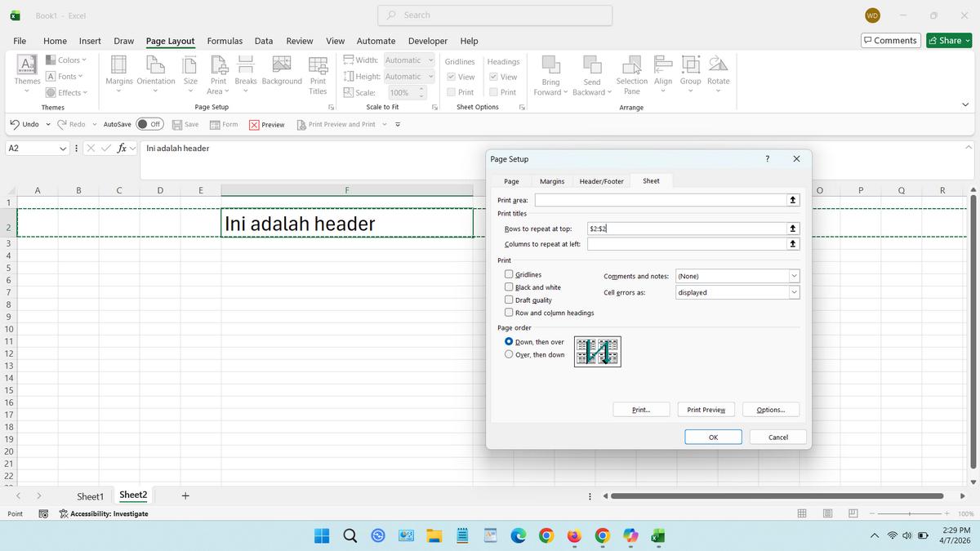Collapse dialog via Rows to repeat button
Image resolution: width=980 pixels, height=551 pixels.
click(792, 229)
